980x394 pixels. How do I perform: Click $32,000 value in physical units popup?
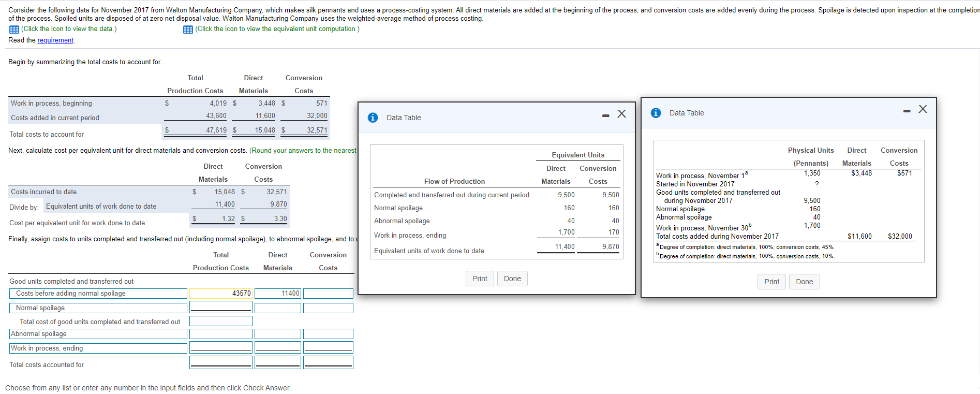tap(900, 237)
